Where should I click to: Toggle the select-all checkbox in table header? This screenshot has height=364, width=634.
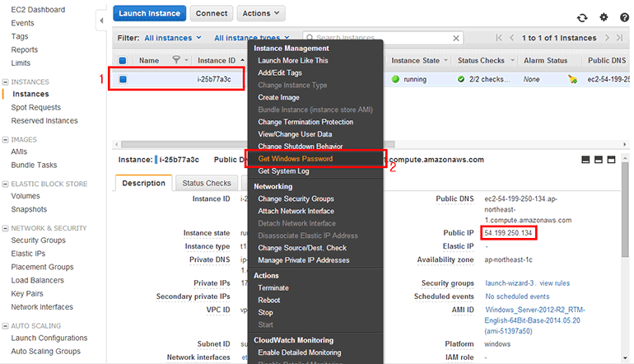click(123, 60)
